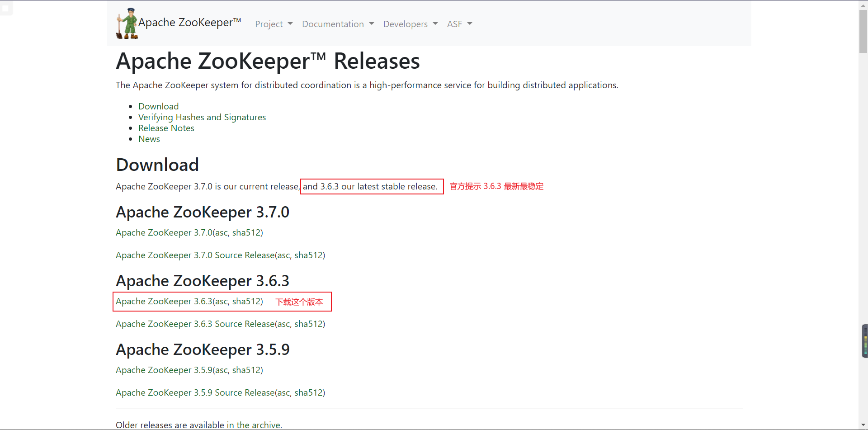Click the page scrollbar down arrow

863,425
